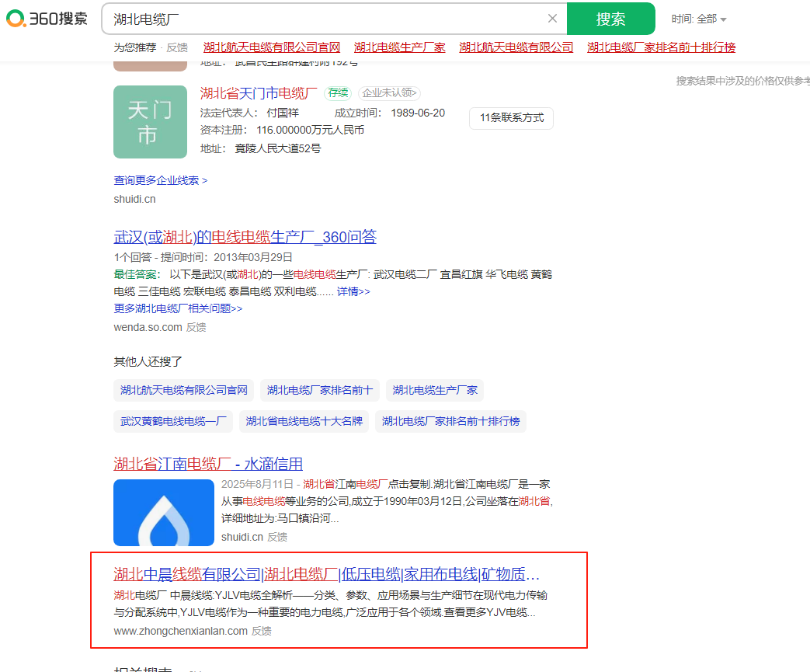This screenshot has height=672, width=810.
Task: Clear the search box with X icon
Action: click(552, 19)
